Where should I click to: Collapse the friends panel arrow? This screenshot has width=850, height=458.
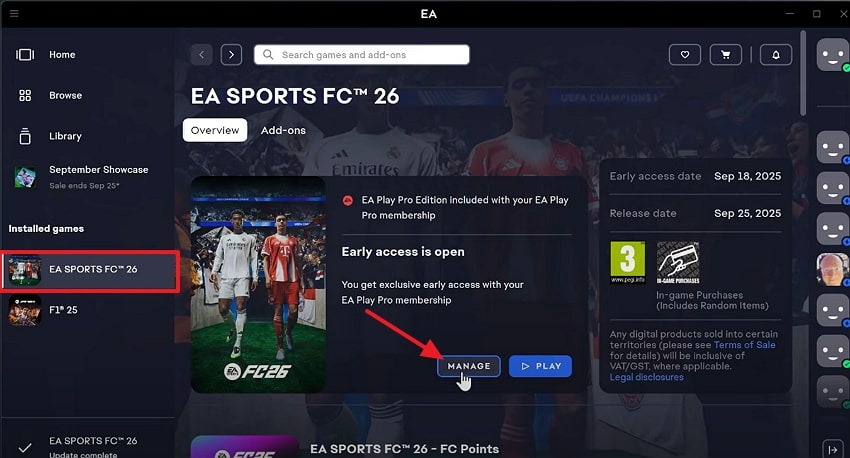tap(833, 449)
